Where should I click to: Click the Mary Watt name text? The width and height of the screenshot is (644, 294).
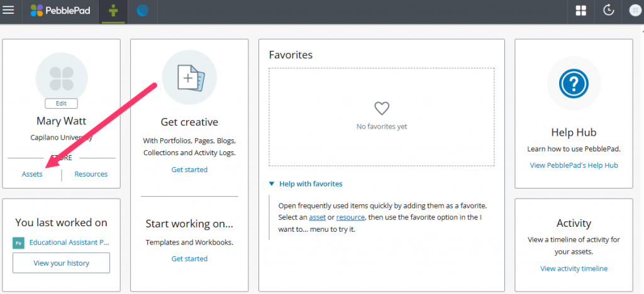tap(61, 121)
